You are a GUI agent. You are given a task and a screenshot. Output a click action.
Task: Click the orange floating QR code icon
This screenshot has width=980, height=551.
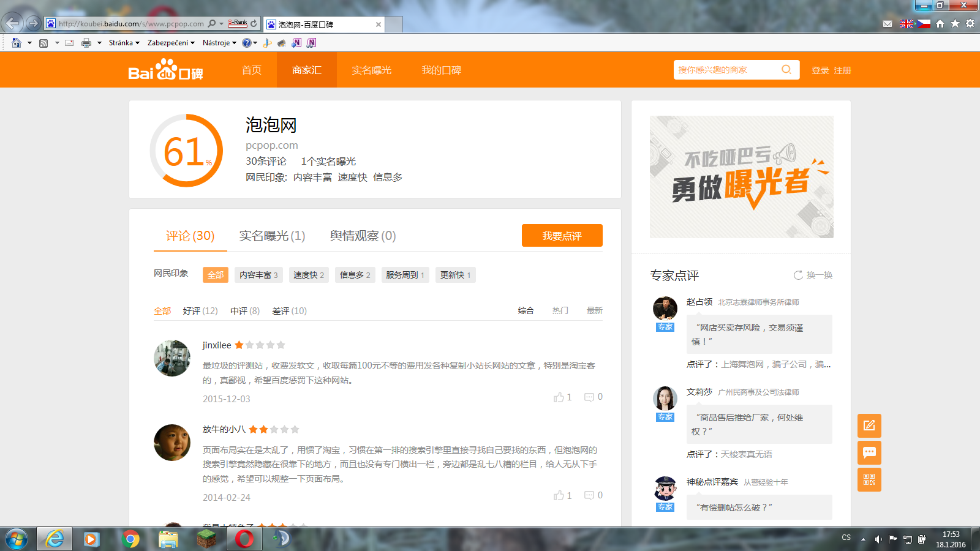(x=869, y=479)
